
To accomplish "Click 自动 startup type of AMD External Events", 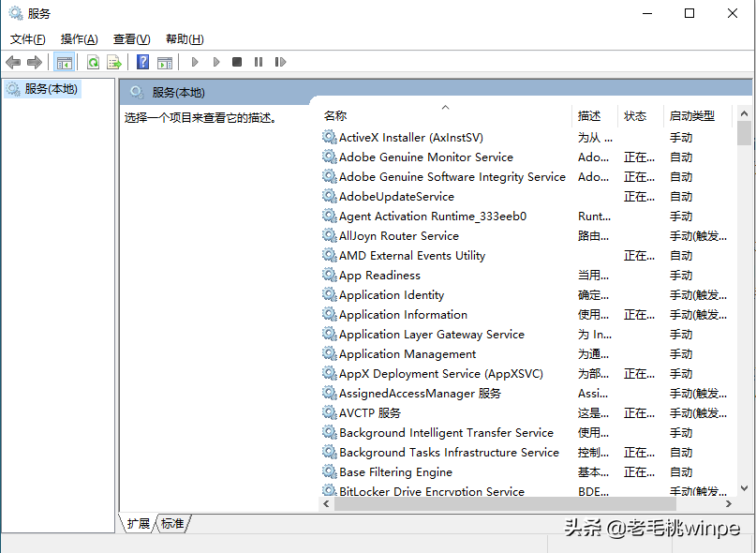I will [x=681, y=255].
